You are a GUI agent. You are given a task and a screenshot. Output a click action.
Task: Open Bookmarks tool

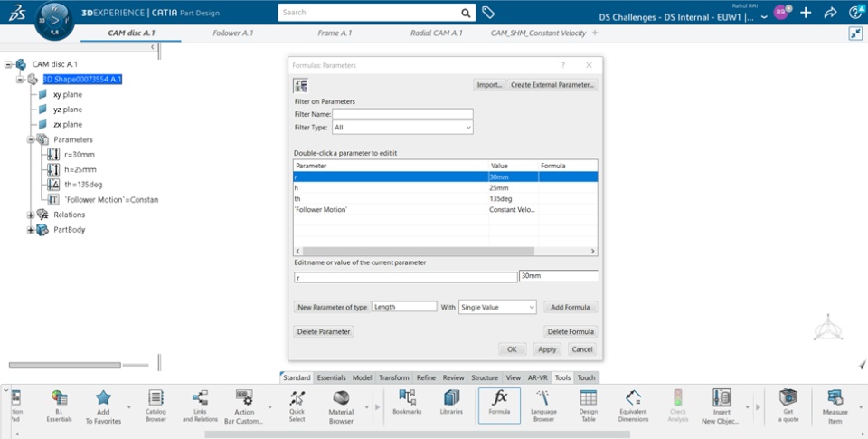point(407,403)
